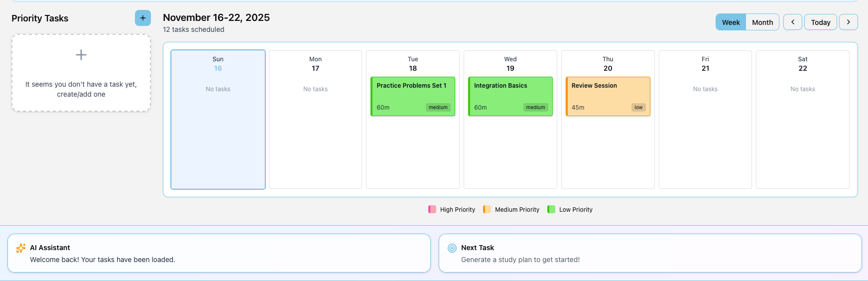Select the Sun 16 day column
Viewport: 868px width, 281px height.
pos(218,120)
